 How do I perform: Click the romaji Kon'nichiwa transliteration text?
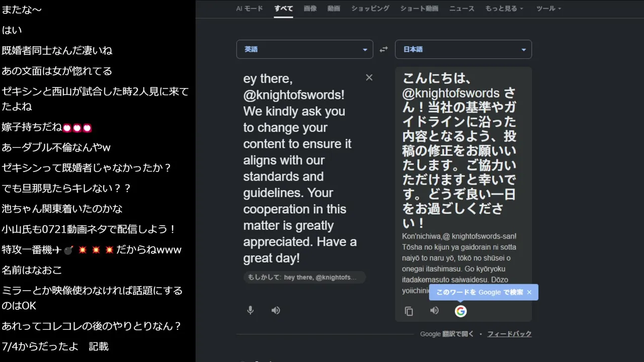(459, 263)
